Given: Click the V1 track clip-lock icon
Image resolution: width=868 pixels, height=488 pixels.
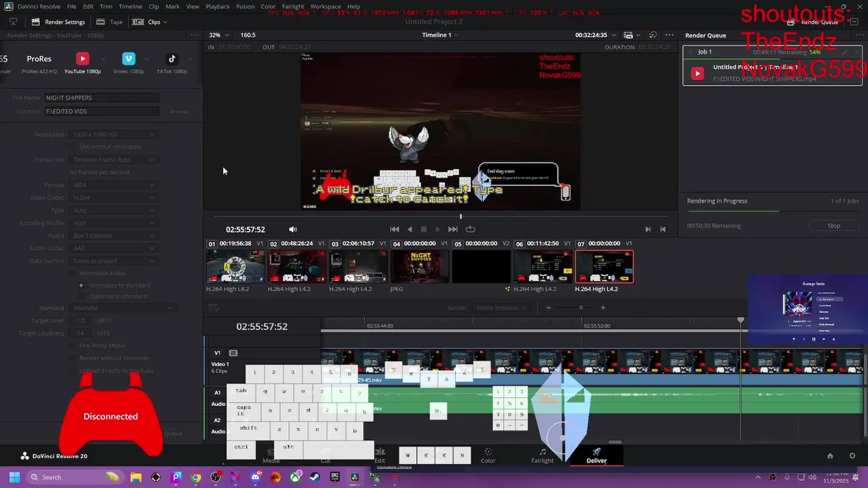Looking at the screenshot, I should [233, 353].
